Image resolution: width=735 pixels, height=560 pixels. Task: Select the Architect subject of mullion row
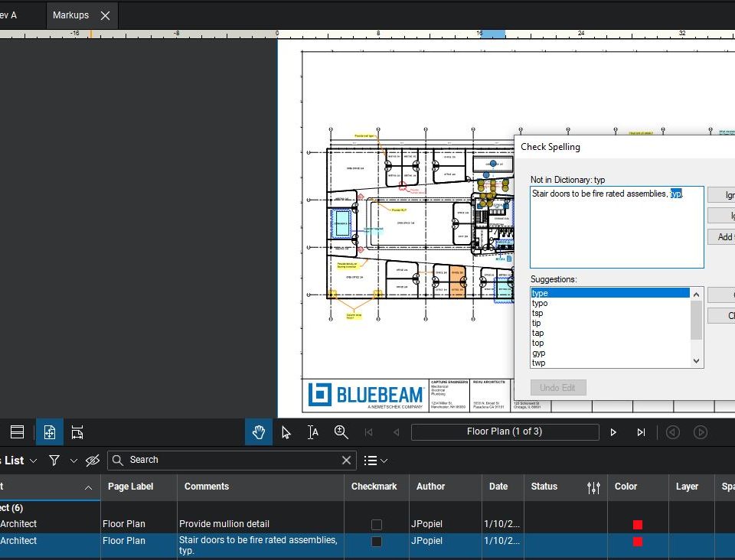click(18, 524)
